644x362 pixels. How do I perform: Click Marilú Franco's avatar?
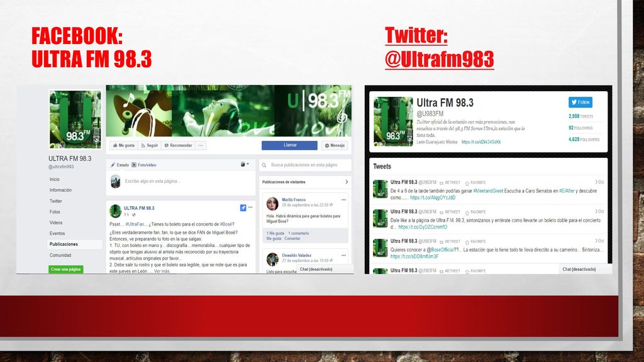coord(272,203)
